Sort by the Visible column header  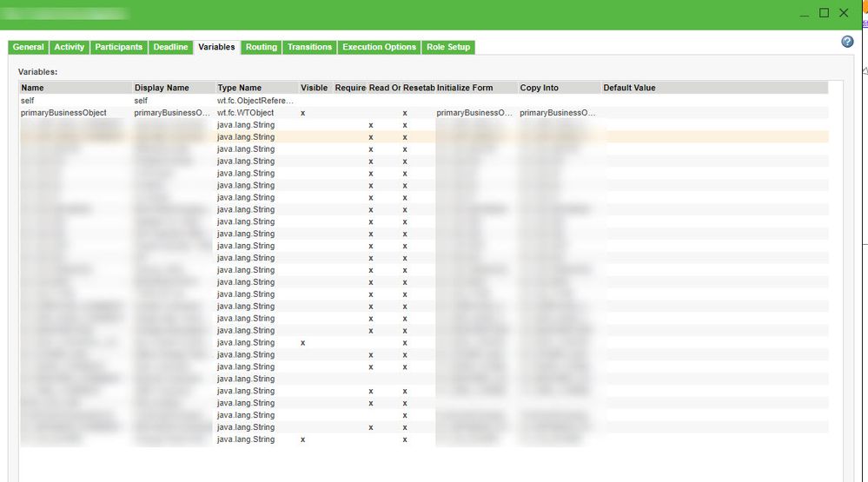[x=315, y=88]
